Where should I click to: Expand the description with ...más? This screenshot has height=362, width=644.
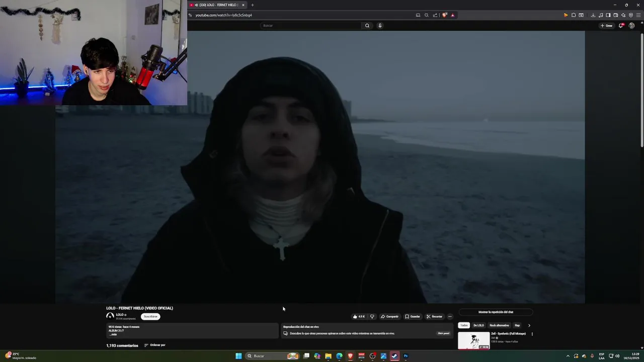click(x=113, y=334)
